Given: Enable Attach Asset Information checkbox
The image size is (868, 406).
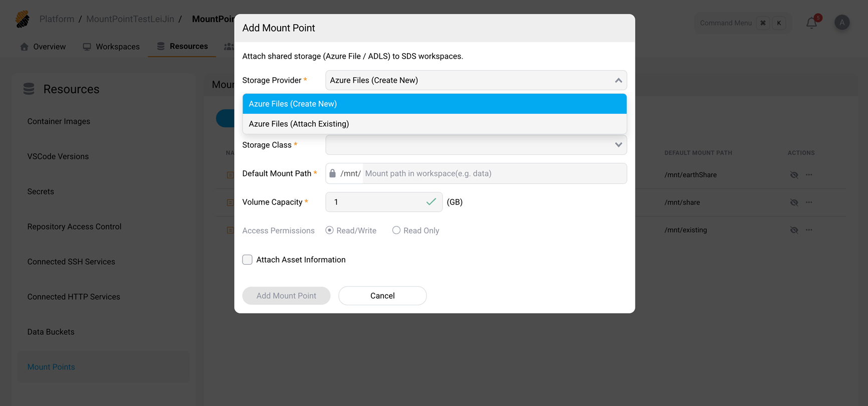Looking at the screenshot, I should (248, 260).
